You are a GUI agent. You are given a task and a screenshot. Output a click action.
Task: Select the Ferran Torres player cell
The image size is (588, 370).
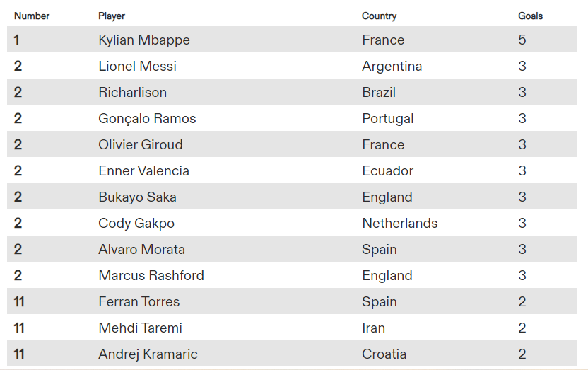pyautogui.click(x=139, y=302)
